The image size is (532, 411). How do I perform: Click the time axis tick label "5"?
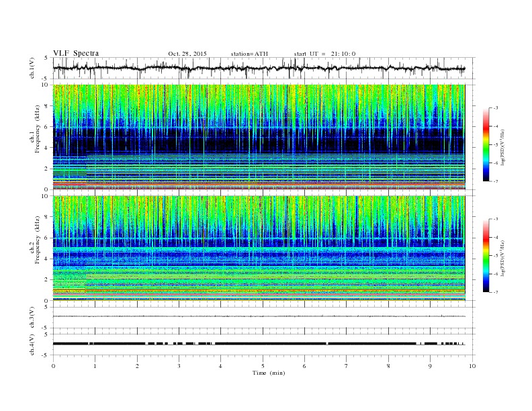pyautogui.click(x=263, y=366)
